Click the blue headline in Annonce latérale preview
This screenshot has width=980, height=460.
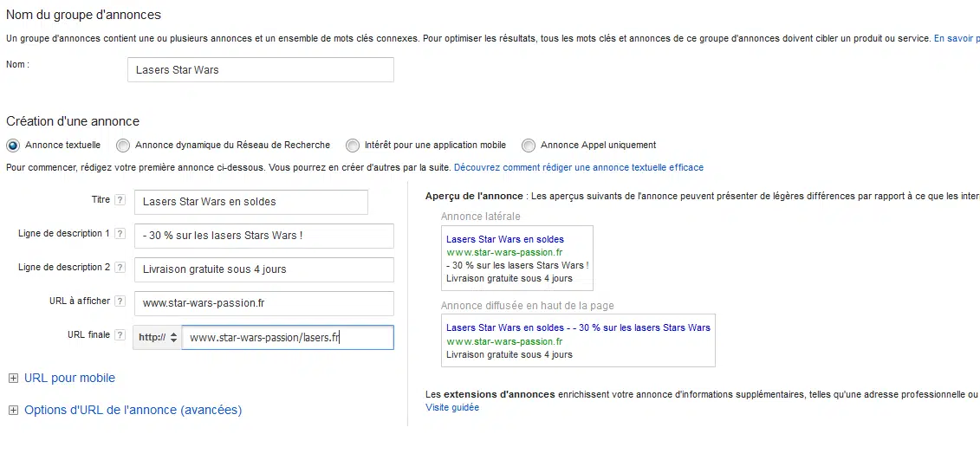tap(504, 239)
